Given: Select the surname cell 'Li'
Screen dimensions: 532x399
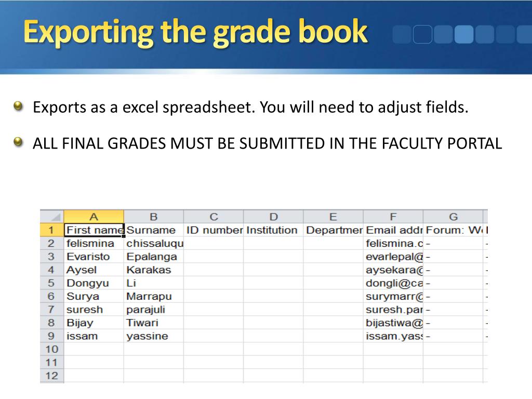Looking at the screenshot, I should click(154, 283).
